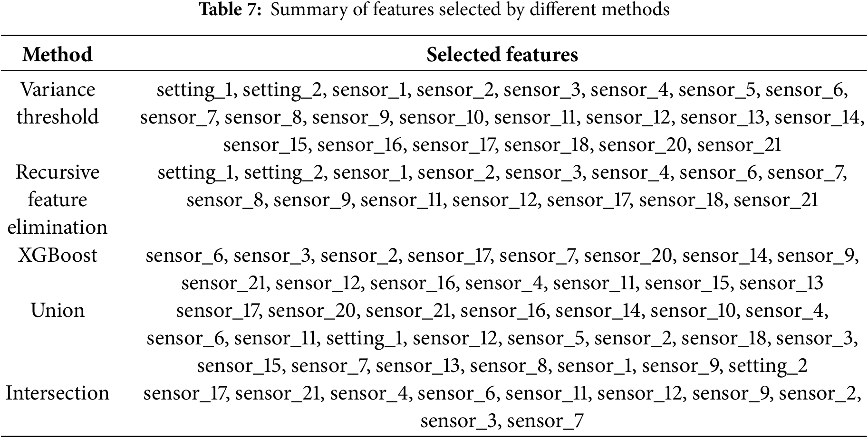Click the "Intersection" method label

(57, 393)
